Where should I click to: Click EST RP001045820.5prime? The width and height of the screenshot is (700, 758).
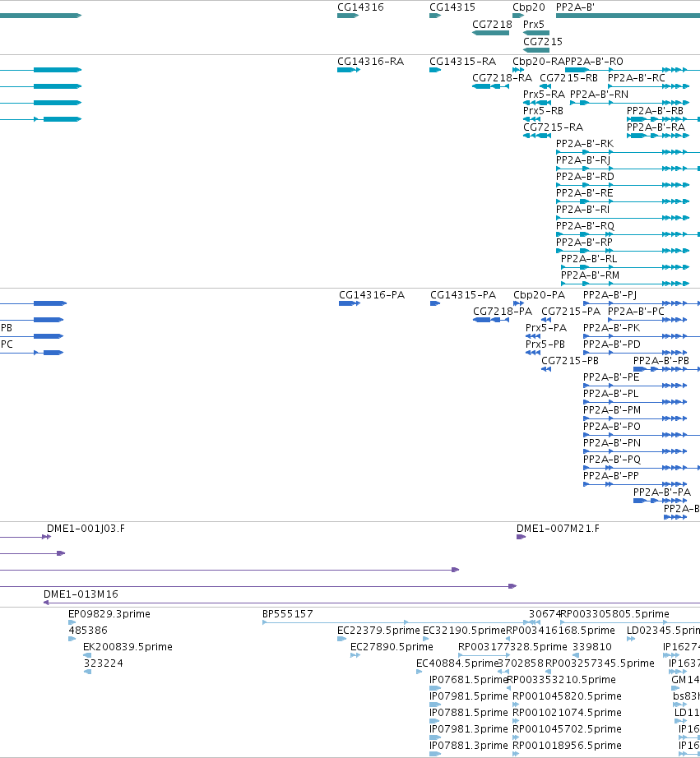[567, 696]
